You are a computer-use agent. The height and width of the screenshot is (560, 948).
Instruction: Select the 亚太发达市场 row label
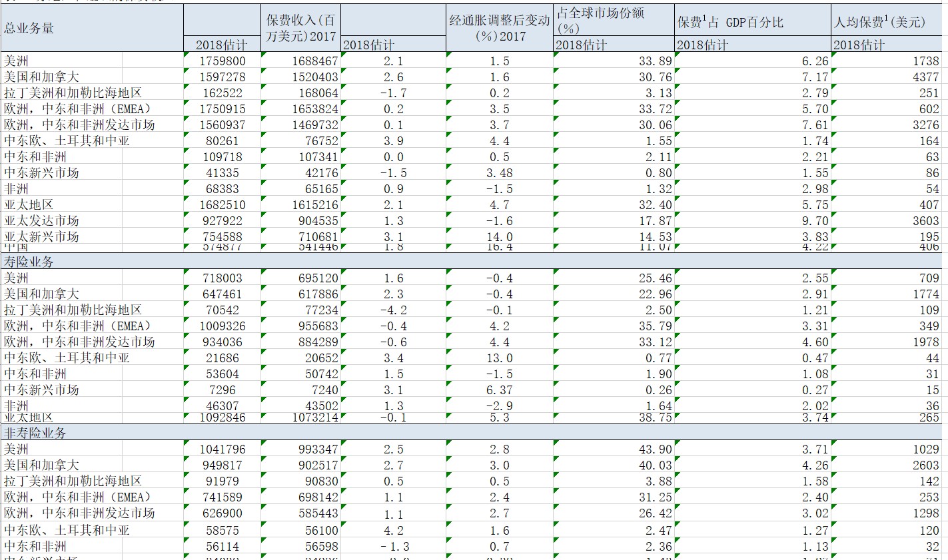click(x=41, y=220)
